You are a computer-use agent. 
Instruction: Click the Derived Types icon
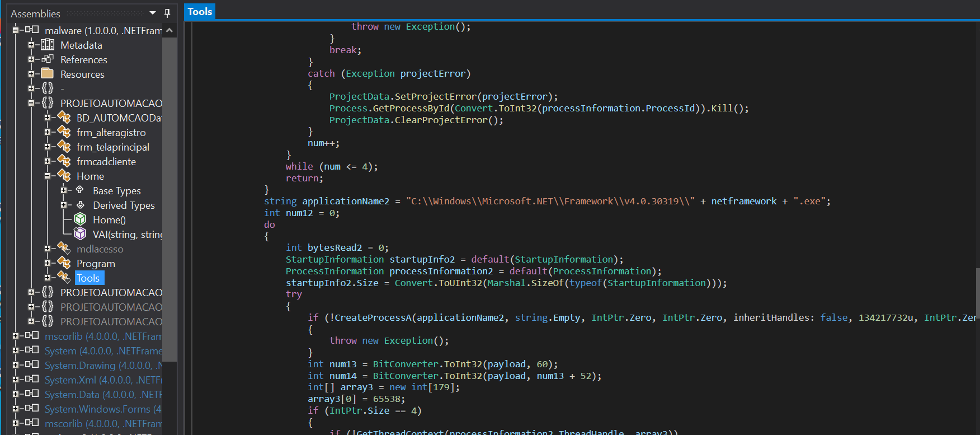pyautogui.click(x=80, y=205)
